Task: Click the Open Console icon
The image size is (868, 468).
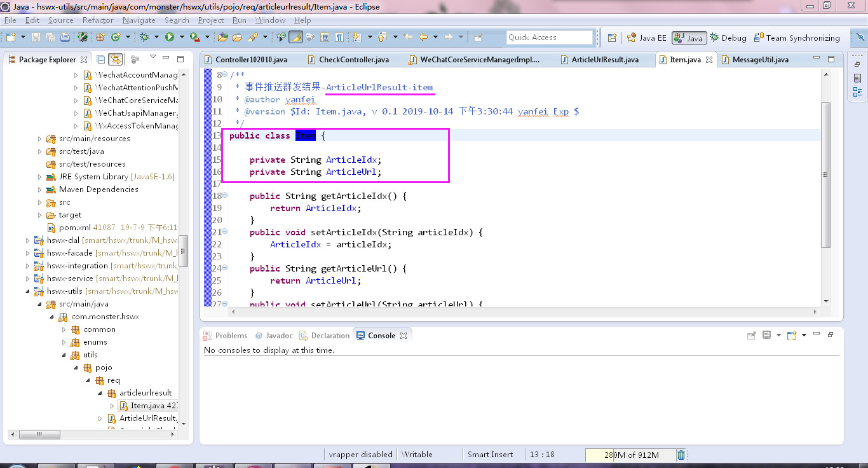Action: point(792,335)
